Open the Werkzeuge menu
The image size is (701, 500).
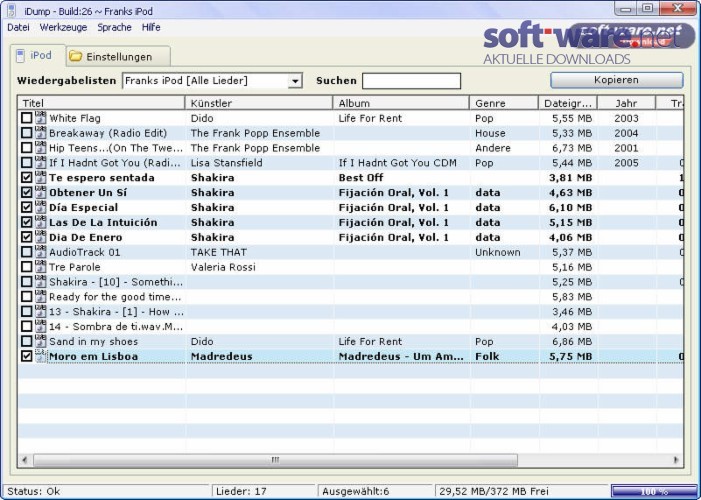coord(63,27)
